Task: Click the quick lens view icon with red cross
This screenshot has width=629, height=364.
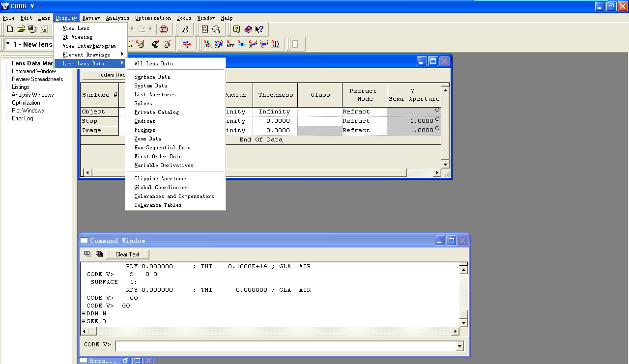Action: (187, 44)
